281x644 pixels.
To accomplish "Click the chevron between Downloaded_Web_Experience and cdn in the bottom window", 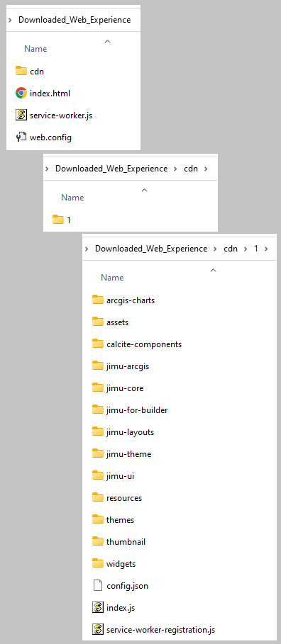I will pyautogui.click(x=214, y=249).
